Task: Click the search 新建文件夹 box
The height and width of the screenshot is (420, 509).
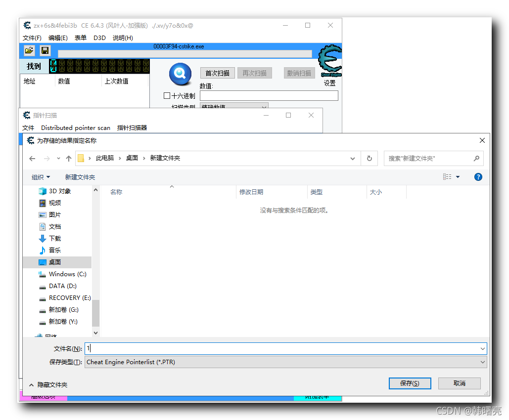Action: (x=434, y=158)
